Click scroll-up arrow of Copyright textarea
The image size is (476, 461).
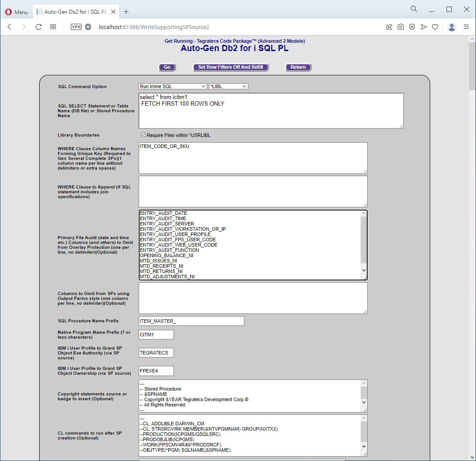point(364,384)
